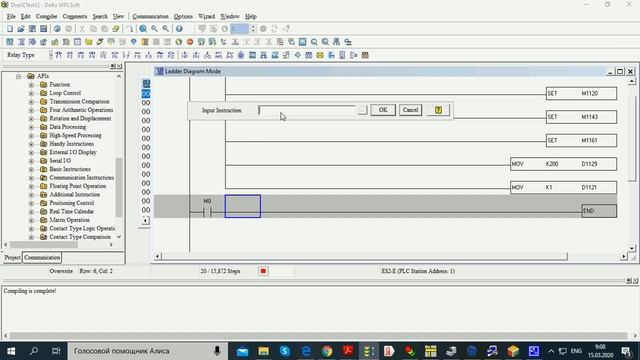Click the project tree horizontal scrollbar

(x=44, y=244)
